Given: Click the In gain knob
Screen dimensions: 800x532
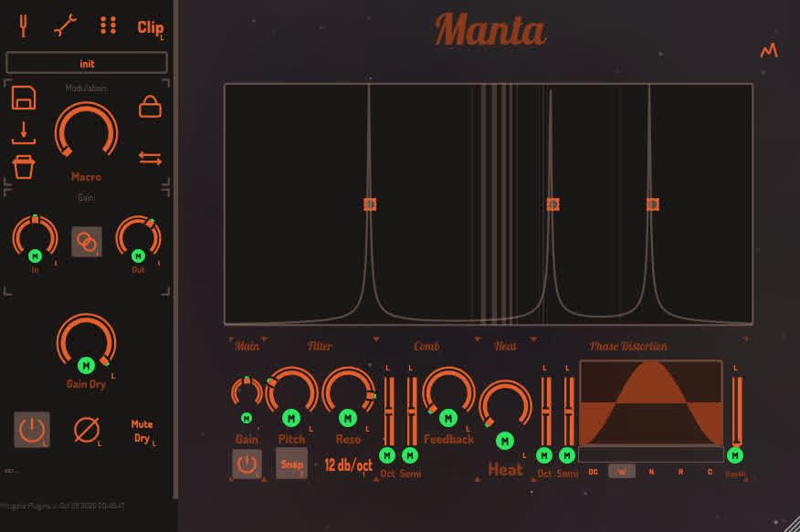Looking at the screenshot, I should [x=35, y=235].
